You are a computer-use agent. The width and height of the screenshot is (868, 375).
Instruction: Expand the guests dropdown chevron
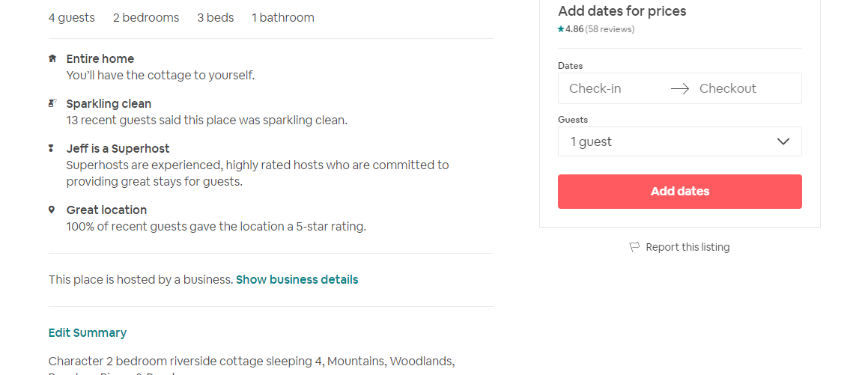pos(783,141)
